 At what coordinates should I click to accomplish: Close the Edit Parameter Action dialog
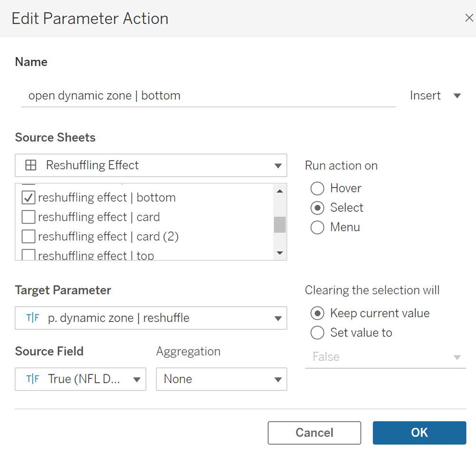(x=469, y=18)
